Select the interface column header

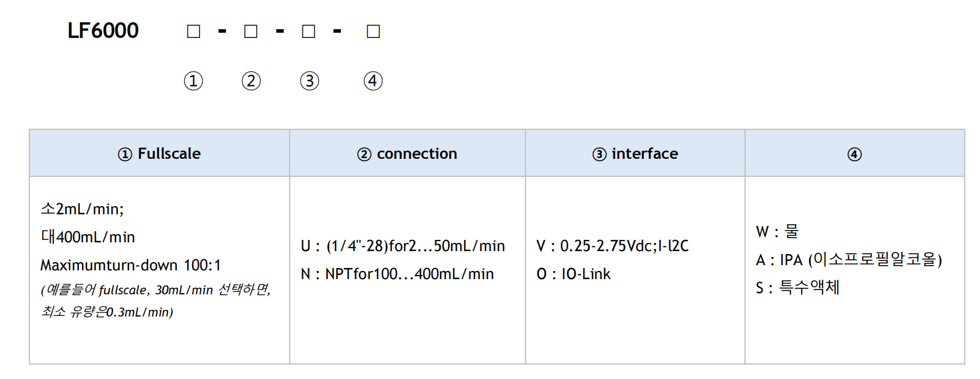click(635, 154)
